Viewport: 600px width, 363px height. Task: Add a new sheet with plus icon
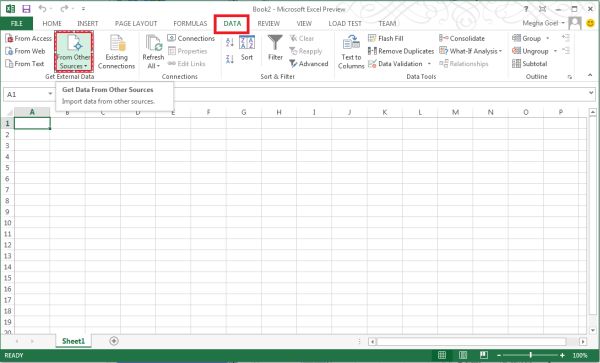point(114,340)
